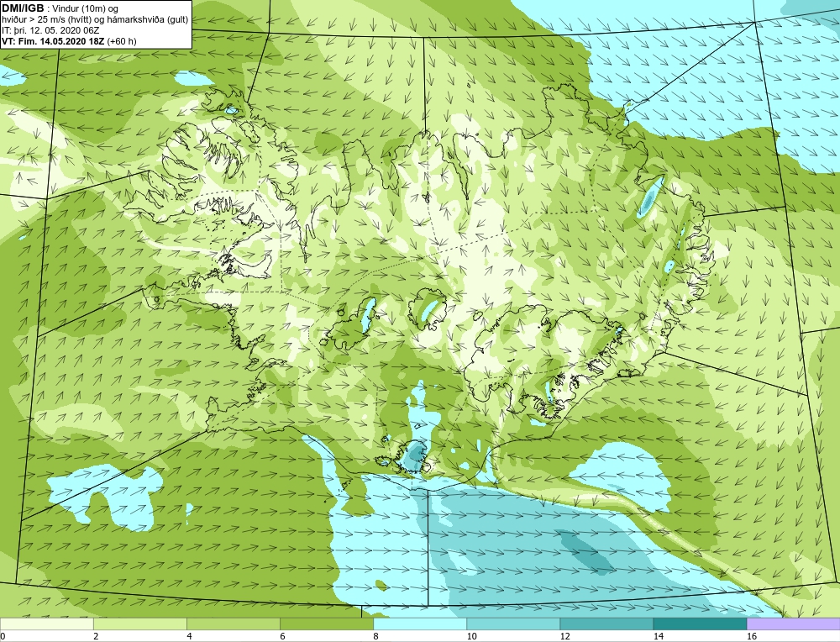Click the 10–12 m/s cyan legend swatch
This screenshot has height=642, width=840.
point(513,624)
